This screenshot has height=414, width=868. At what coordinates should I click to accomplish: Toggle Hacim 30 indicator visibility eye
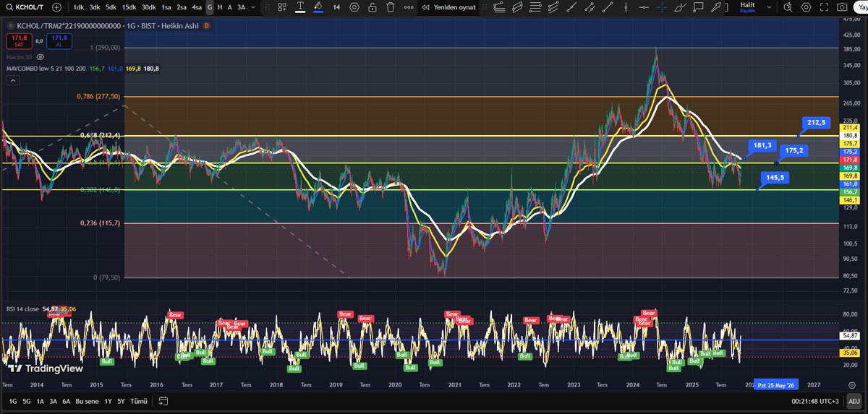[x=41, y=56]
